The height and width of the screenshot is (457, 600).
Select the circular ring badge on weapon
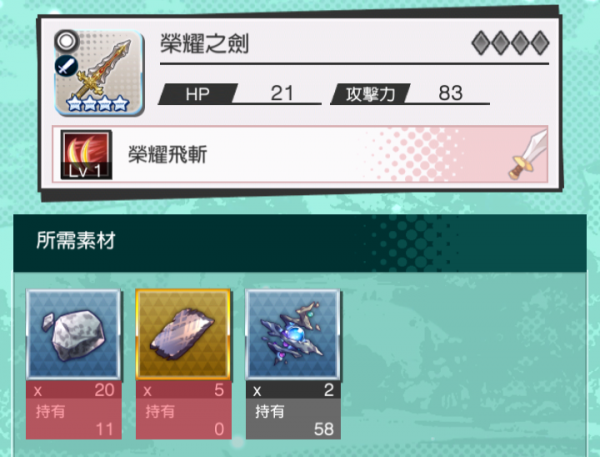(x=67, y=41)
